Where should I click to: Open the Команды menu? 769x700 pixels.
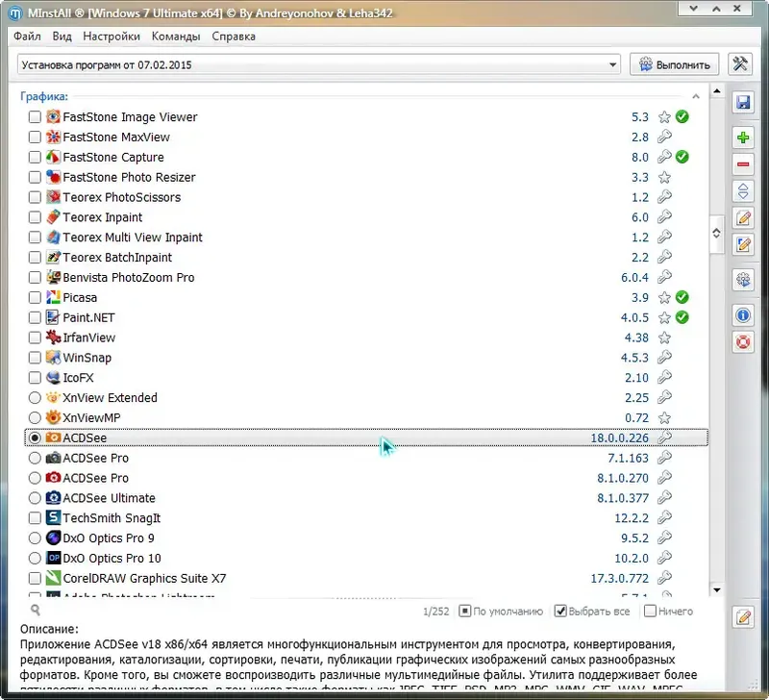[176, 37]
